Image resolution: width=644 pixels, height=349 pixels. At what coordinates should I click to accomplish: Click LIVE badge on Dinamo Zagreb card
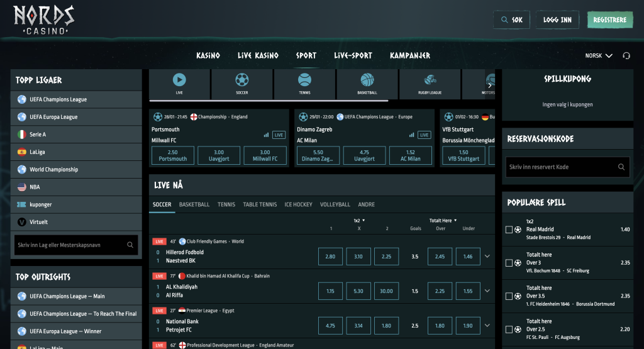tap(425, 135)
